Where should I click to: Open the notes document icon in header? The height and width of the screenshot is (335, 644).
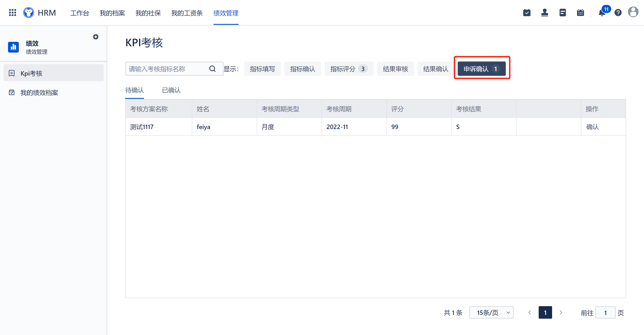pos(563,13)
